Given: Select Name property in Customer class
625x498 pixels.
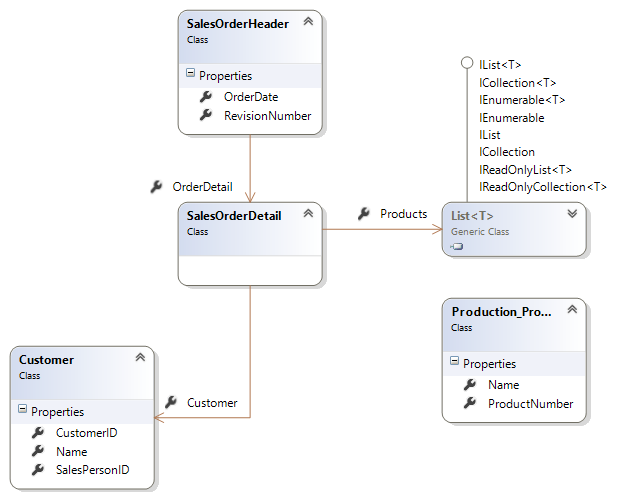Looking at the screenshot, I should coord(71,451).
